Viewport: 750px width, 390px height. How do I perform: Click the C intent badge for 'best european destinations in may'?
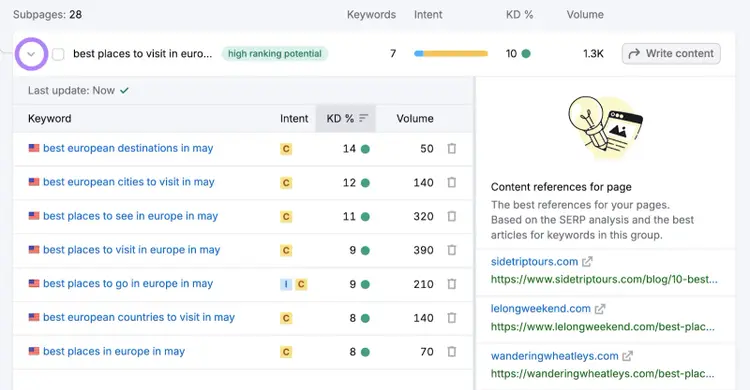tap(286, 149)
